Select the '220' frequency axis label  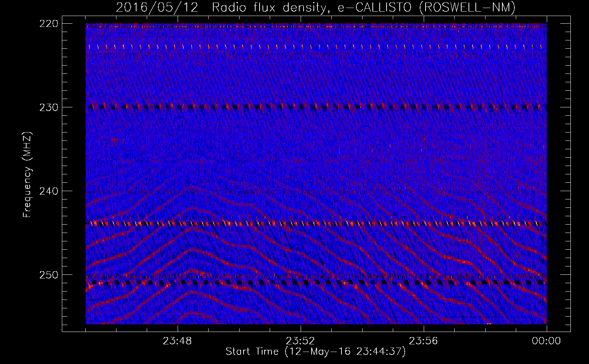tap(48, 24)
